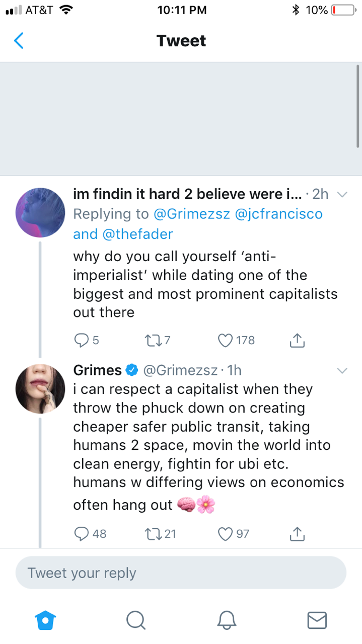This screenshot has height=644, width=362.
Task: Like the tweet with 178 likes
Action: 225,341
